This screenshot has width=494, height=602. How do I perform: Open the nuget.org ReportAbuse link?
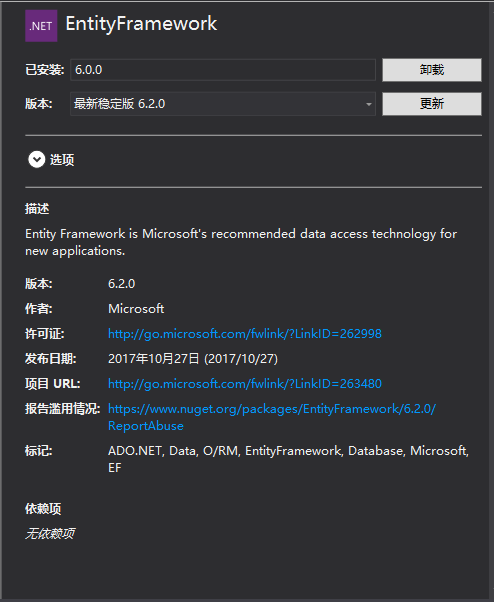pyautogui.click(x=272, y=417)
